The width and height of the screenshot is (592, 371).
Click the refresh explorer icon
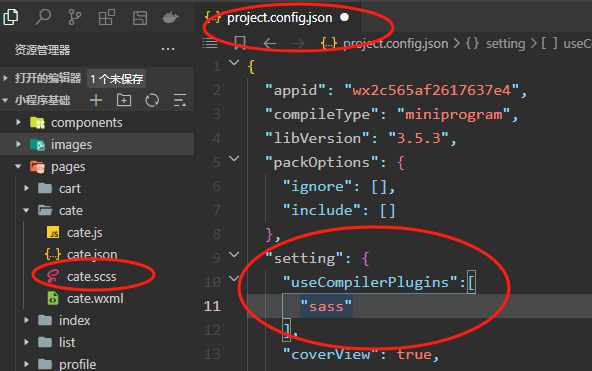point(152,100)
